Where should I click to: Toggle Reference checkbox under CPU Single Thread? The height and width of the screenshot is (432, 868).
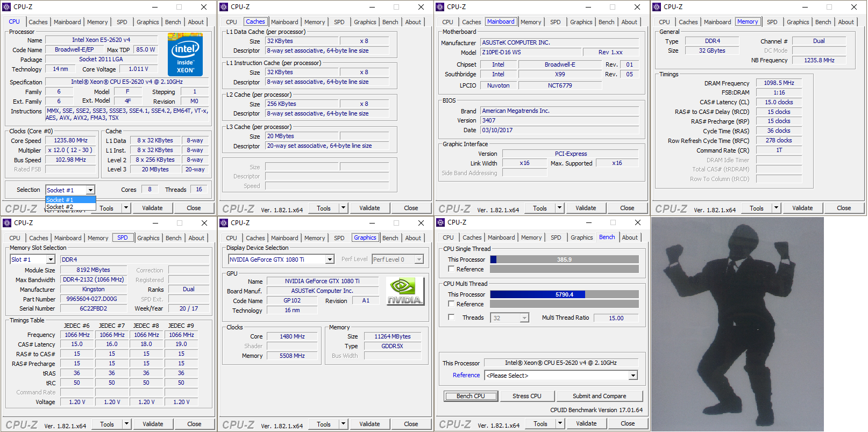tap(451, 269)
